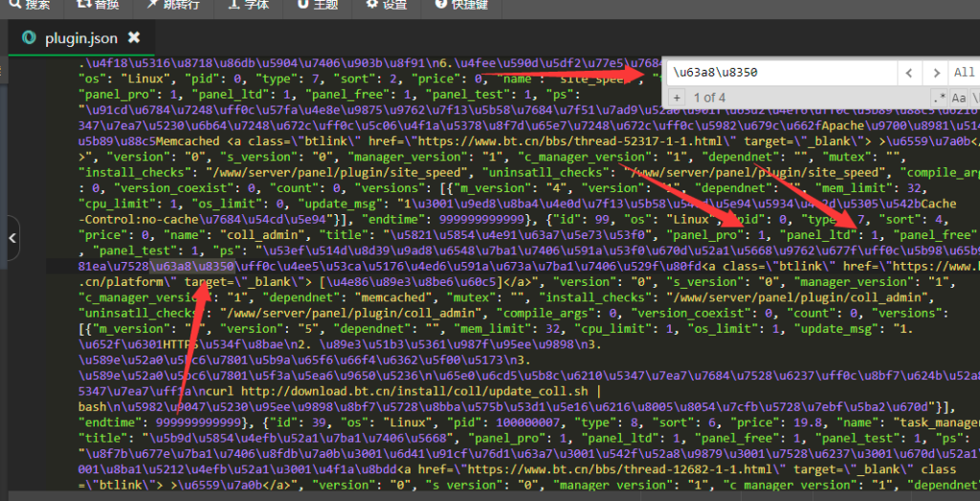980x501 pixels.
Task: Go to next search match
Action: point(936,73)
